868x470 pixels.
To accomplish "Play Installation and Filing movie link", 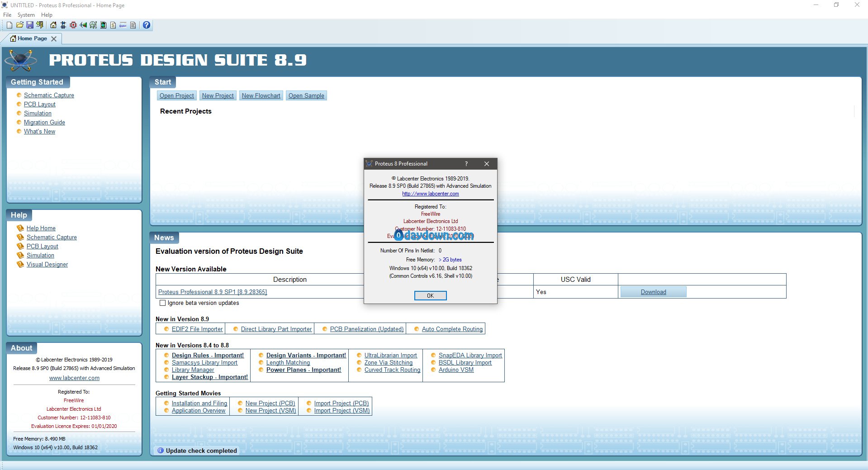I will point(199,404).
